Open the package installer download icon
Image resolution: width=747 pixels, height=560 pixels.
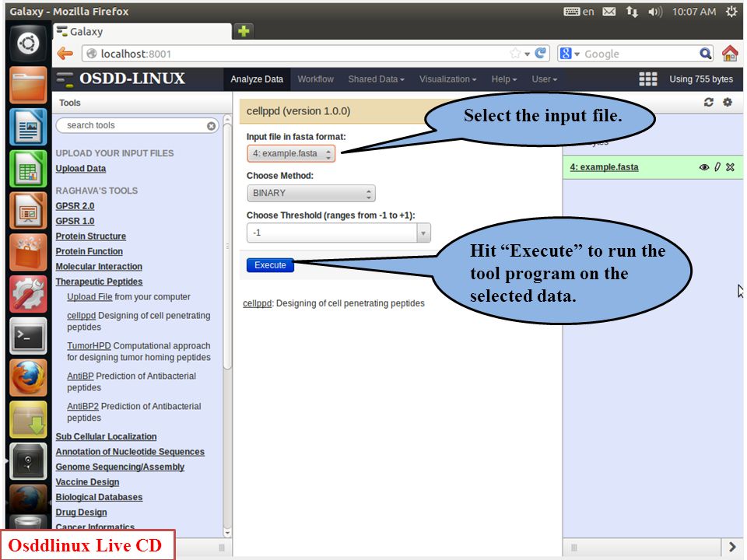point(28,419)
